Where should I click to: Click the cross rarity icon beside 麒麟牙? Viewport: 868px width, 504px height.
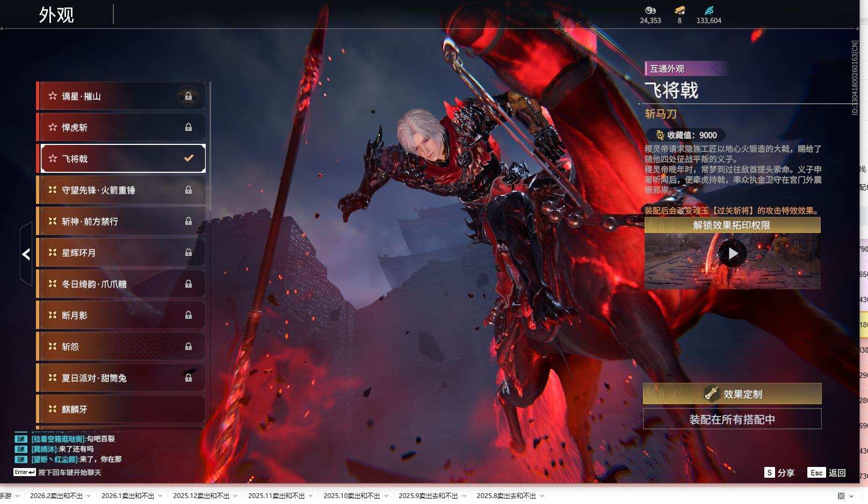[53, 409]
